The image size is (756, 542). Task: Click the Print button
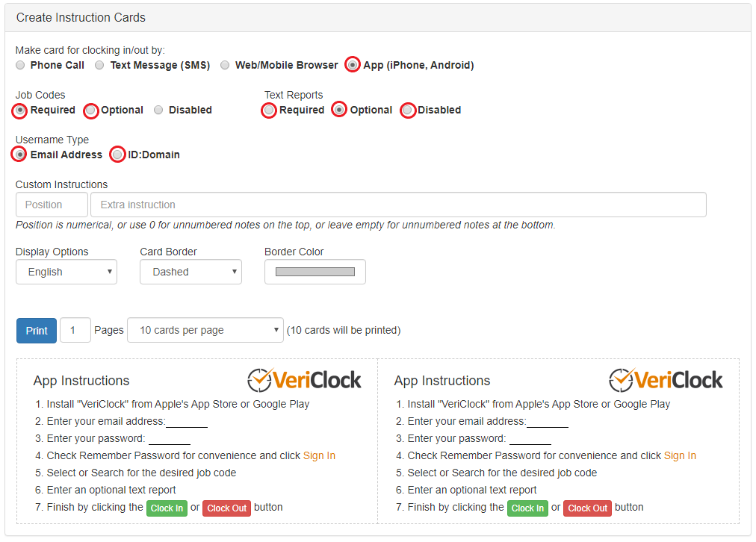coord(36,330)
